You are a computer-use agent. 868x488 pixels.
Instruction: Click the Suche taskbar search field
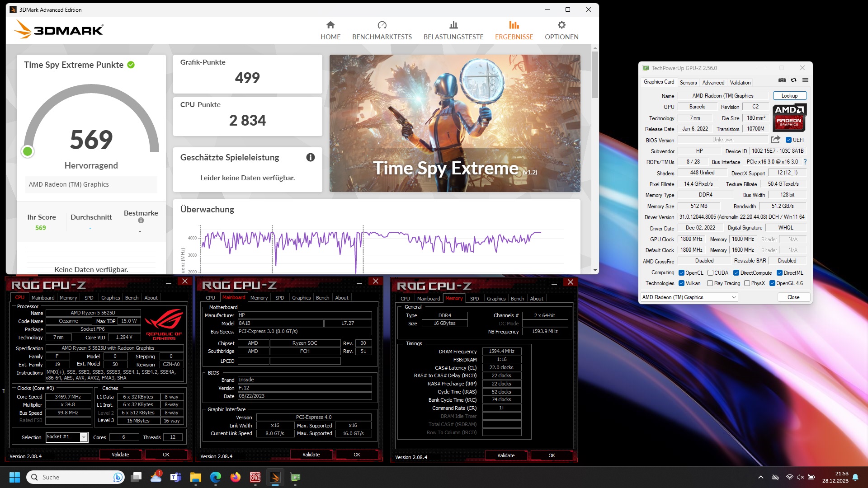tap(75, 477)
